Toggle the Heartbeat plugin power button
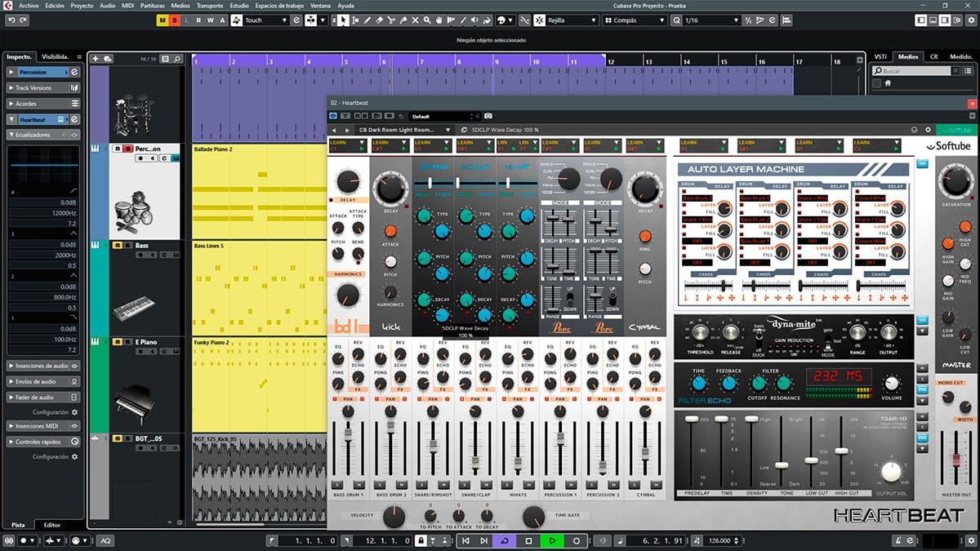This screenshot has height=551, width=980. (x=334, y=117)
